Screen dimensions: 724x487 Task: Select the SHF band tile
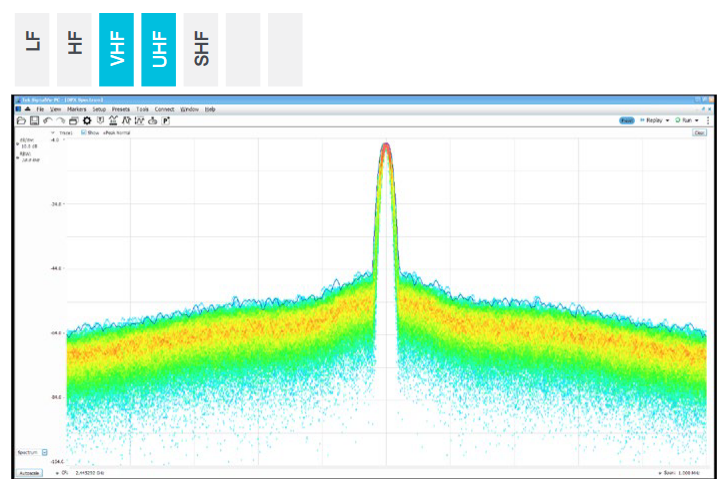coord(201,49)
